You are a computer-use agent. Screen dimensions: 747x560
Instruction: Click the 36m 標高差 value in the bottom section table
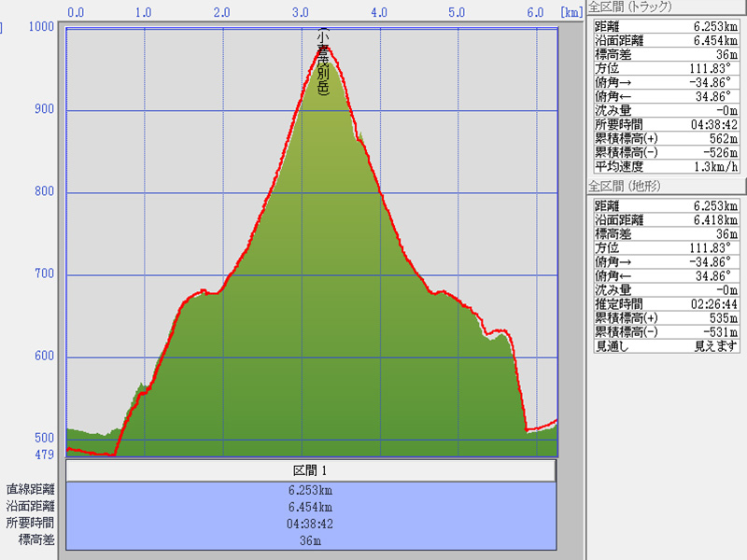click(x=311, y=539)
